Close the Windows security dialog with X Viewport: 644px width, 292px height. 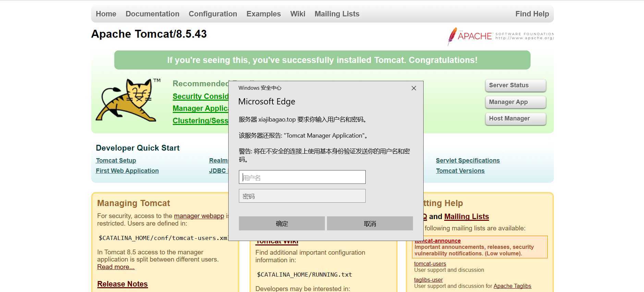pyautogui.click(x=414, y=88)
